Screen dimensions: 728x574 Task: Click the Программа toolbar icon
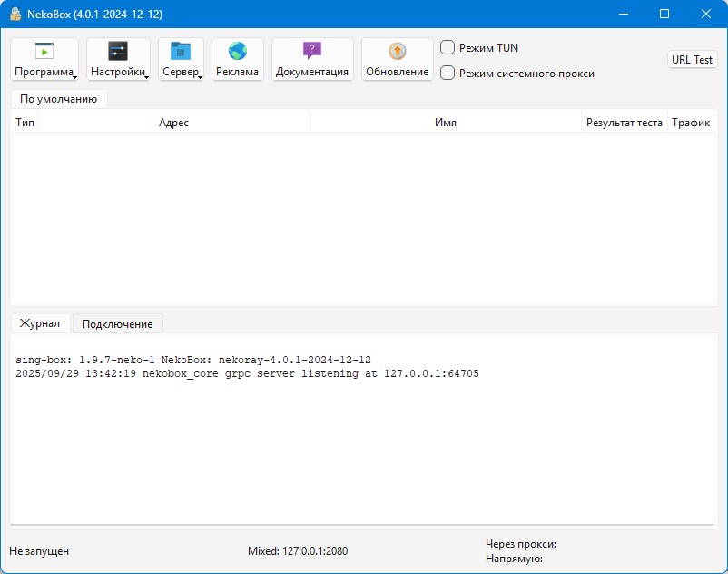(44, 52)
